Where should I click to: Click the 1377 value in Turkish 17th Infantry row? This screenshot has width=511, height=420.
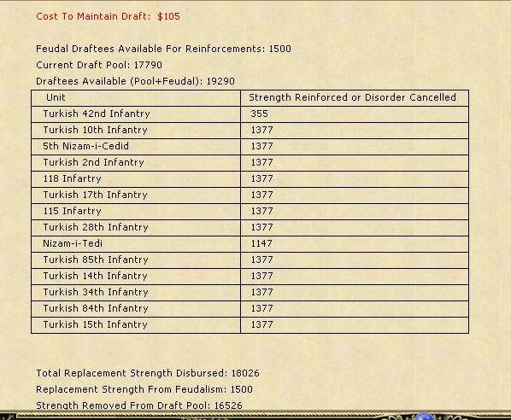tap(261, 195)
